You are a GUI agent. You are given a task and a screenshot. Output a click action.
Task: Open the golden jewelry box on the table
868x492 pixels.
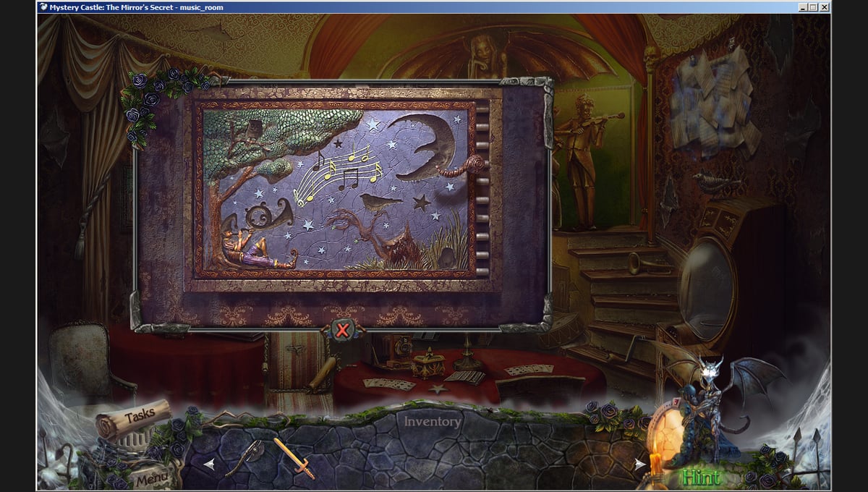coord(427,362)
